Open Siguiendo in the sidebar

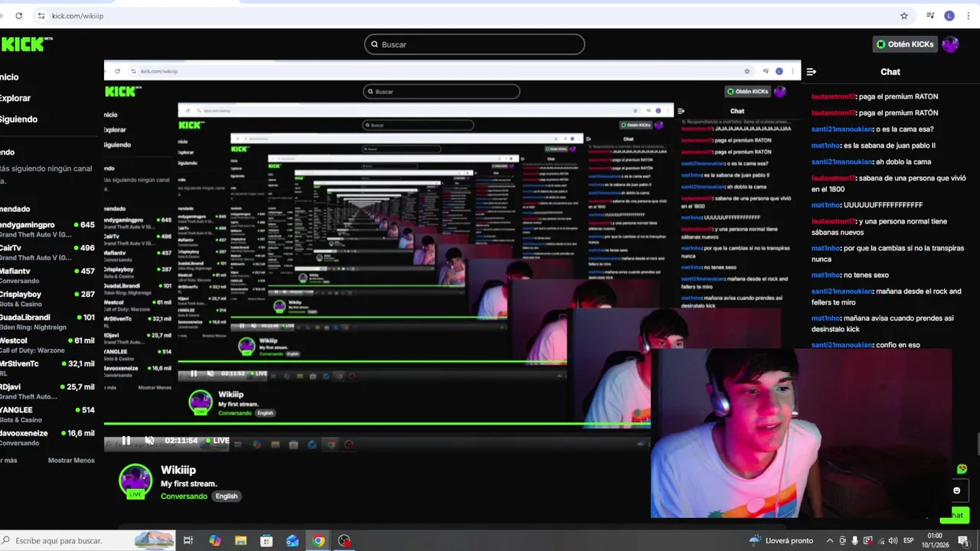tap(18, 119)
